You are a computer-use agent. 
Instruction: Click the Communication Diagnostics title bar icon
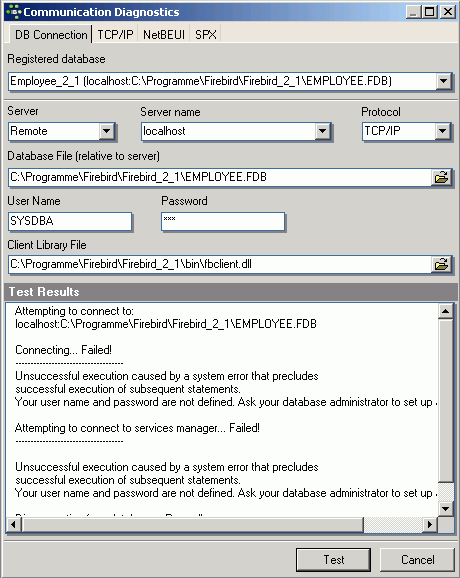pyautogui.click(x=14, y=12)
